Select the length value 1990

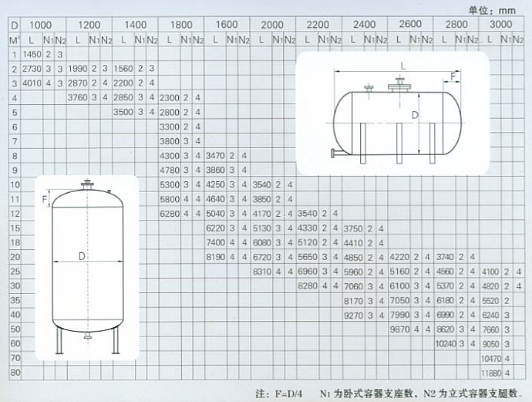click(x=78, y=69)
